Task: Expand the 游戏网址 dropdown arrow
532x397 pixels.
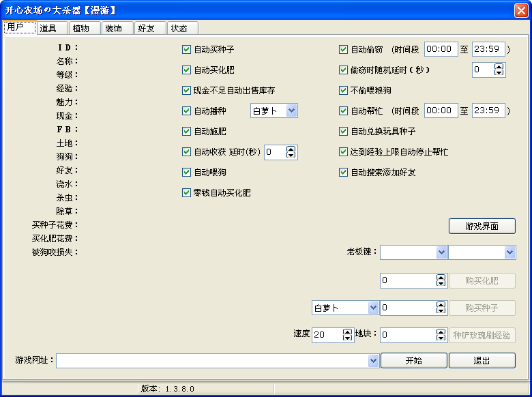Action: click(373, 361)
